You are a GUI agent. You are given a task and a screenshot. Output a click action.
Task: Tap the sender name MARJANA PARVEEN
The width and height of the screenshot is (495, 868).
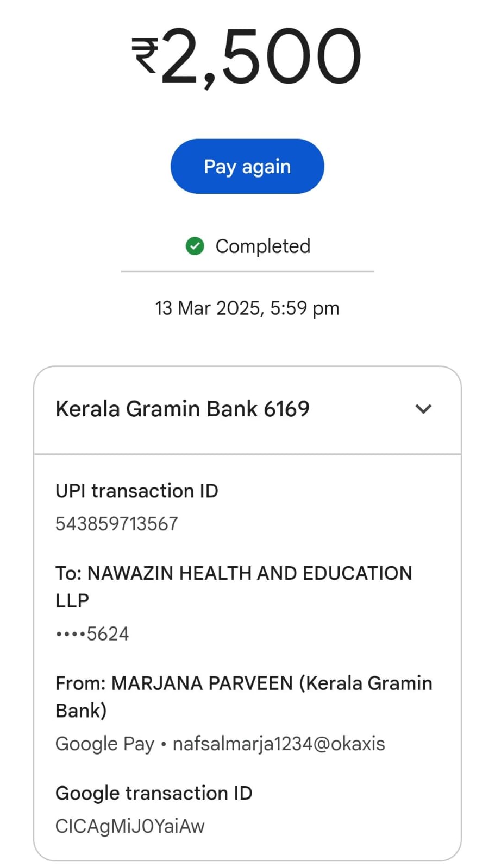point(202,683)
